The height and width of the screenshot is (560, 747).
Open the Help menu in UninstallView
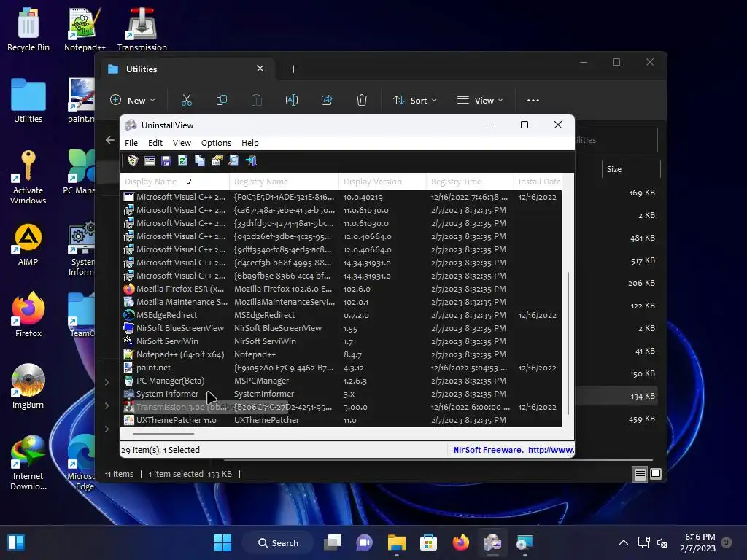pyautogui.click(x=249, y=143)
